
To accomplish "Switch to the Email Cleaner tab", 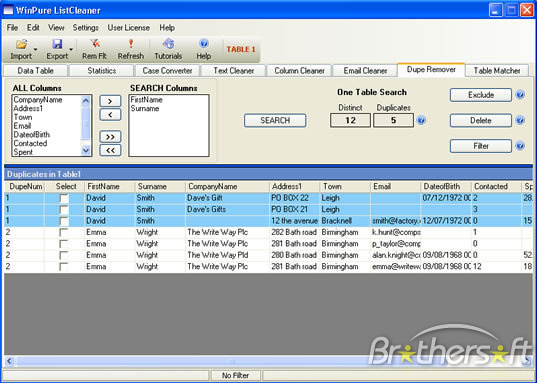I will pos(365,71).
